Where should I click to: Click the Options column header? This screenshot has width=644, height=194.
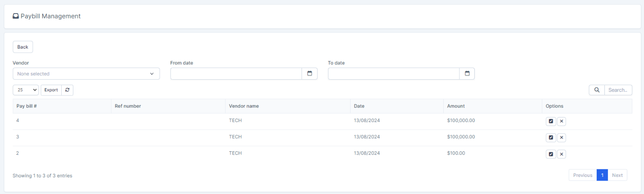pyautogui.click(x=587, y=106)
